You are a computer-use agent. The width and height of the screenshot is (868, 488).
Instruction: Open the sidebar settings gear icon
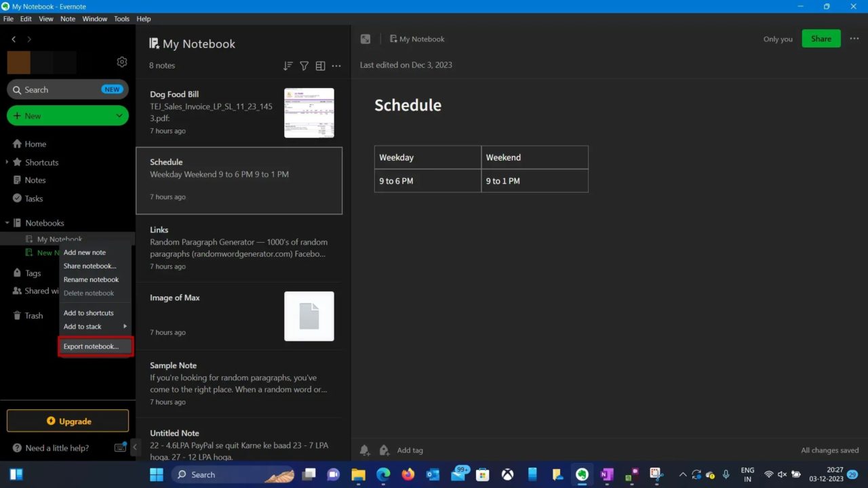pyautogui.click(x=122, y=62)
